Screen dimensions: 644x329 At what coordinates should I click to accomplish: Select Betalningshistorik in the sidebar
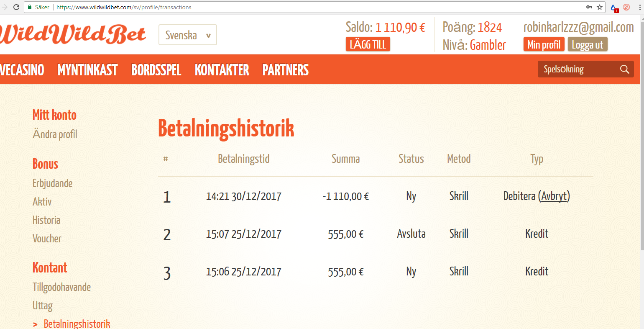pyautogui.click(x=77, y=324)
